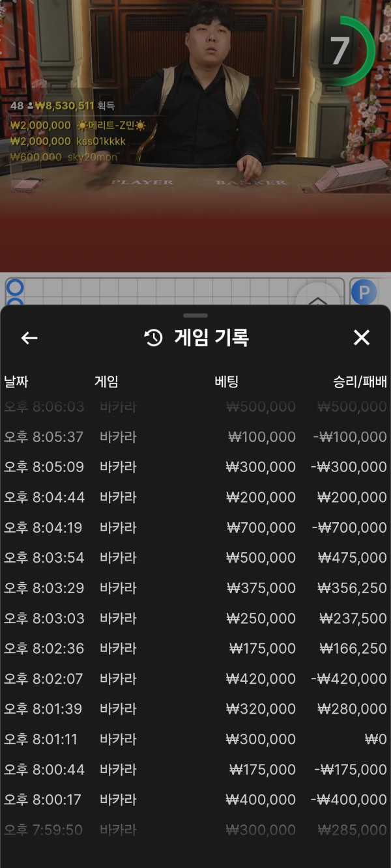Screen dimensions: 391x868
Task: Tap the blue circle marker in roadmap
Action: point(14,287)
